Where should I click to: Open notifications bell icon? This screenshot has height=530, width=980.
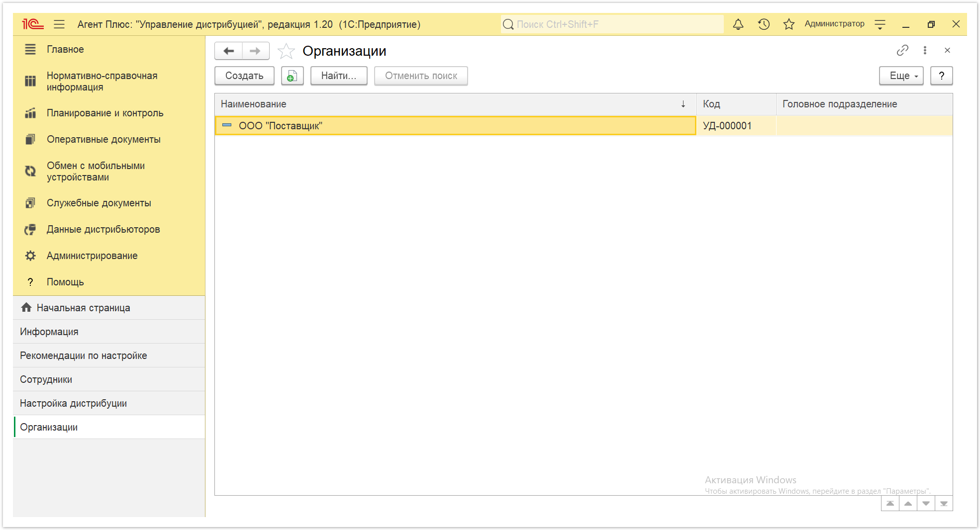click(738, 24)
